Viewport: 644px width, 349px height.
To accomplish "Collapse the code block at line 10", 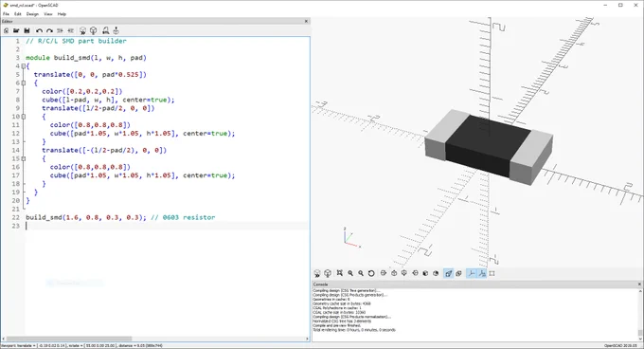I will coord(24,117).
